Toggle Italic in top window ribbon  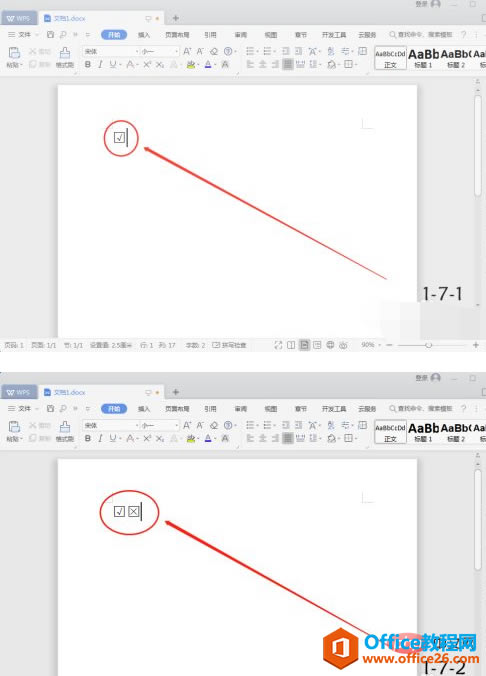click(x=100, y=65)
